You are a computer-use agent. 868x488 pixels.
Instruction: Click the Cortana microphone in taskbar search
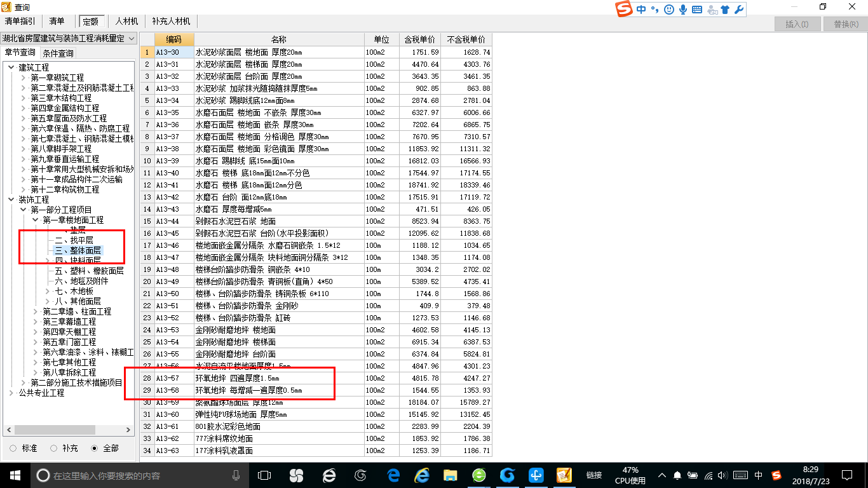[x=236, y=475]
